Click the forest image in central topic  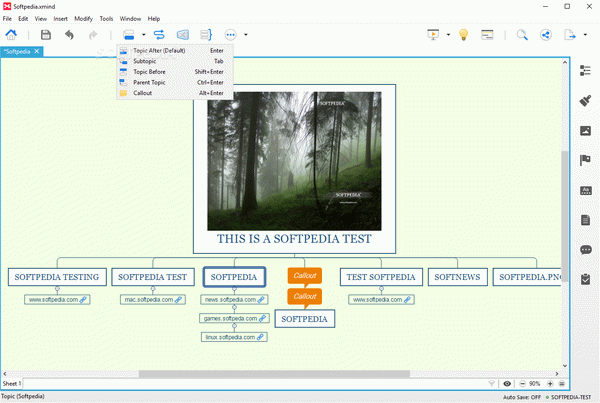tap(294, 161)
